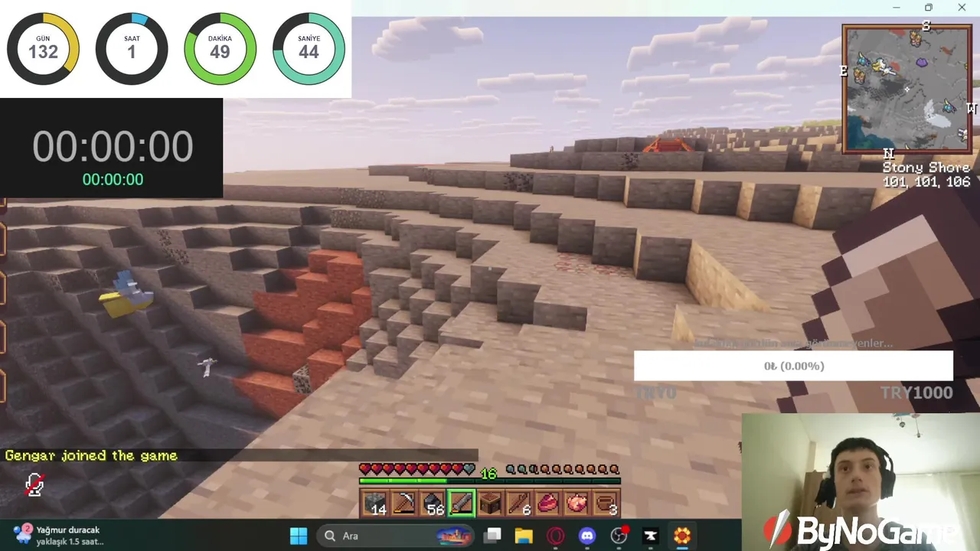
Task: Open the Opera browser from the taskbar
Action: coord(556,536)
